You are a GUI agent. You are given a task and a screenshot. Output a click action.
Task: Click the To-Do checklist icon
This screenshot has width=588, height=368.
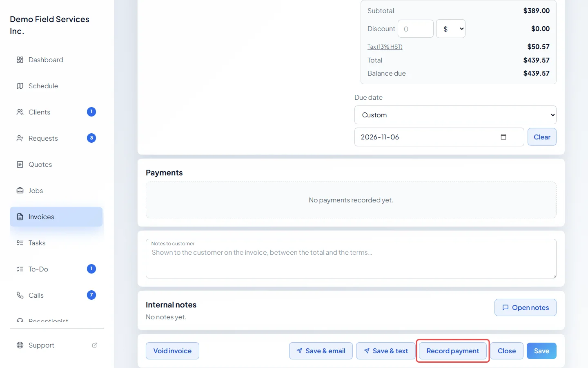(x=20, y=269)
